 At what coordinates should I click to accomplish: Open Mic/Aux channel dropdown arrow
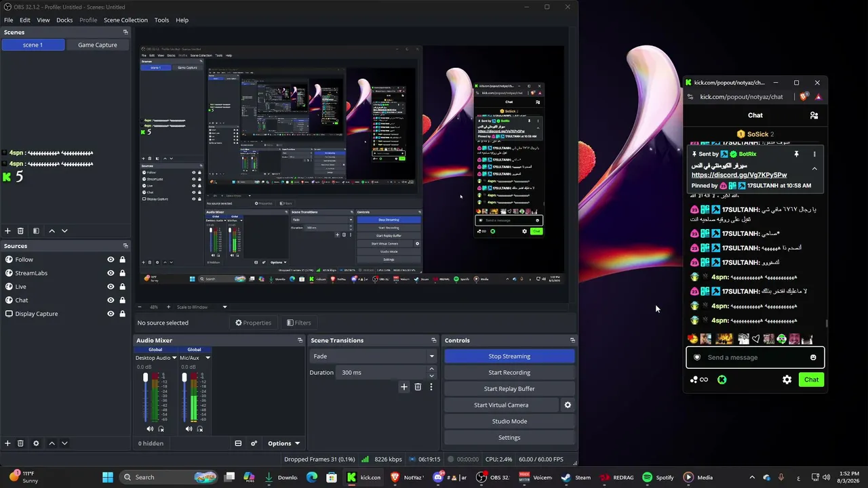pyautogui.click(x=208, y=358)
